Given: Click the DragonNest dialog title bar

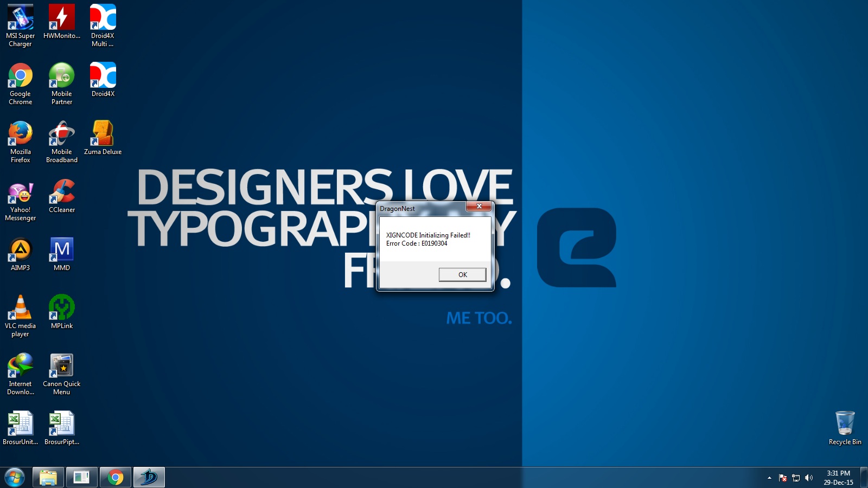Looking at the screenshot, I should (422, 208).
